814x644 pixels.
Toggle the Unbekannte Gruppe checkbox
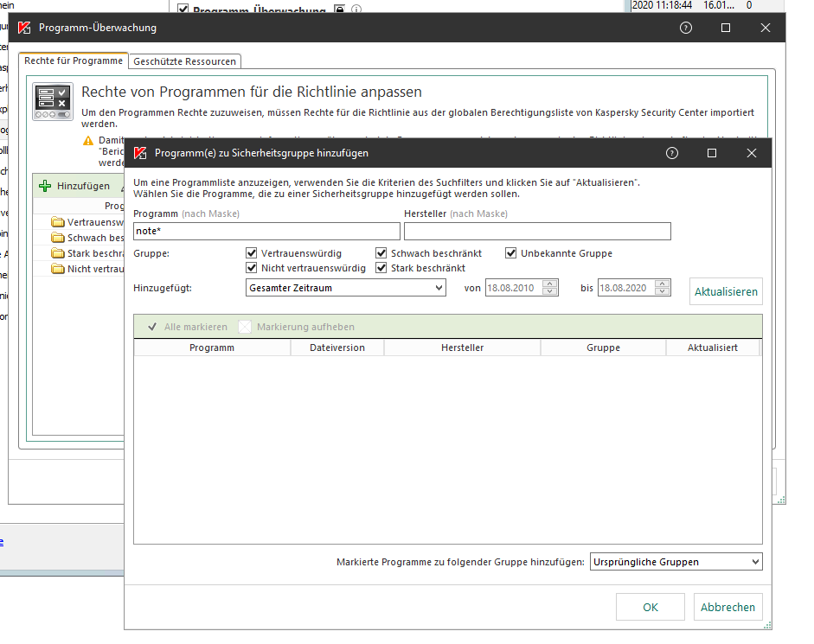pyautogui.click(x=511, y=253)
